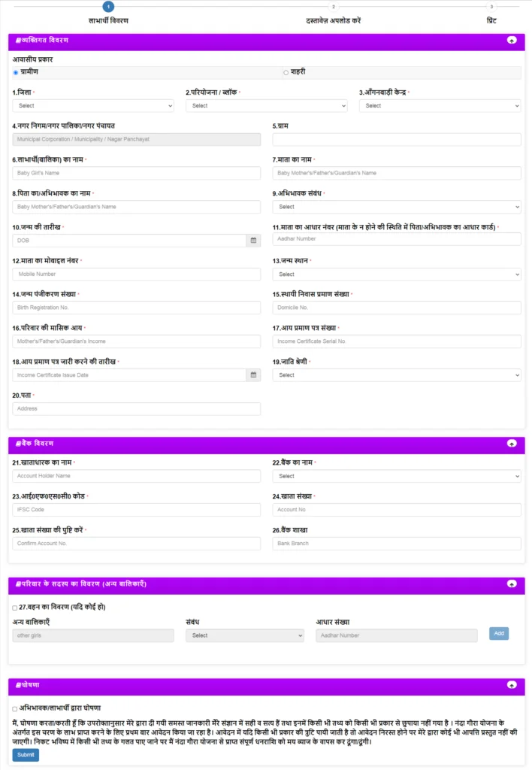Viewport: 532px width, 770px height.
Task: Select the शहरी radio button
Action: (286, 73)
